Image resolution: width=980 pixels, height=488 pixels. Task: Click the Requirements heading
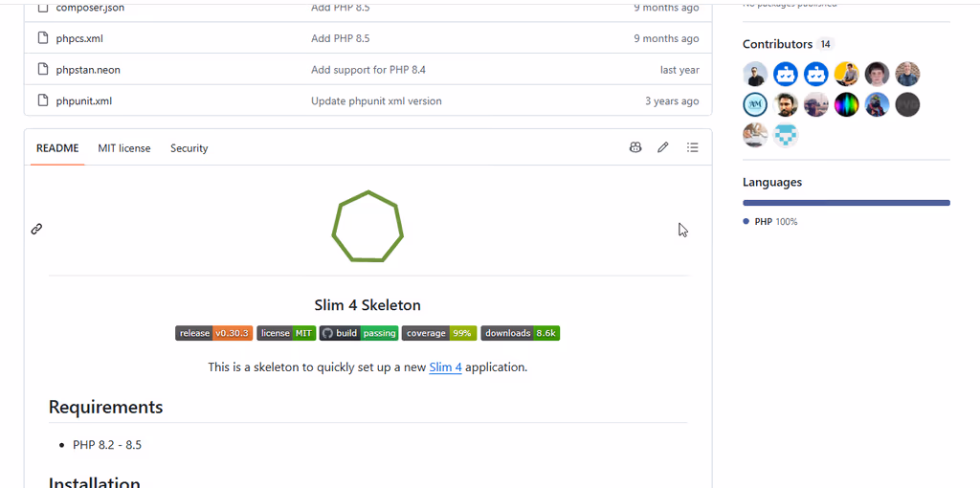105,407
